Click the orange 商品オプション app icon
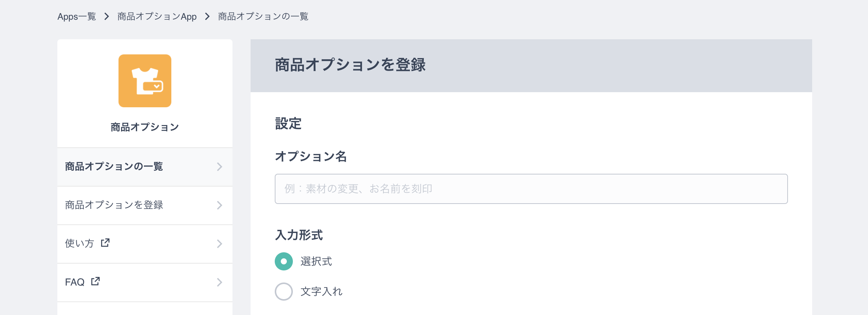Image resolution: width=868 pixels, height=315 pixels. pos(145,81)
